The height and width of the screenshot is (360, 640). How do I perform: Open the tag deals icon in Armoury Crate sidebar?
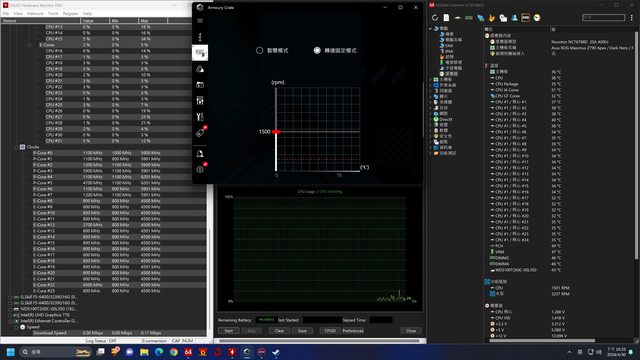[x=200, y=133]
